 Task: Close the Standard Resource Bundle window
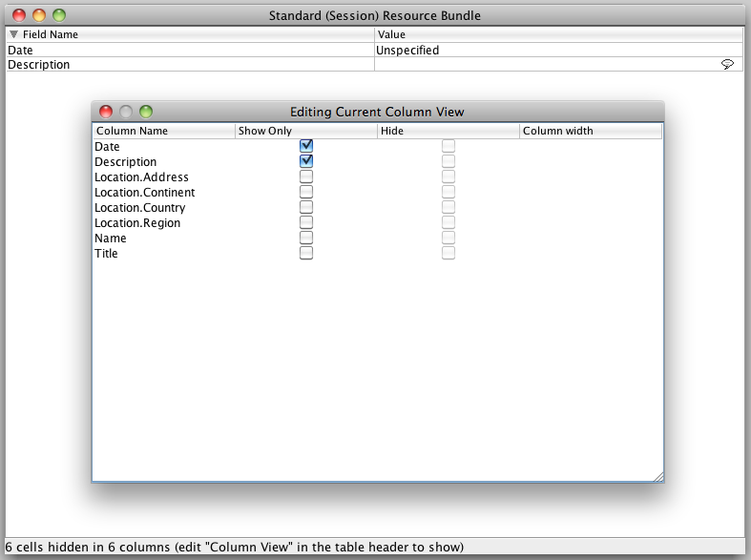tap(19, 15)
